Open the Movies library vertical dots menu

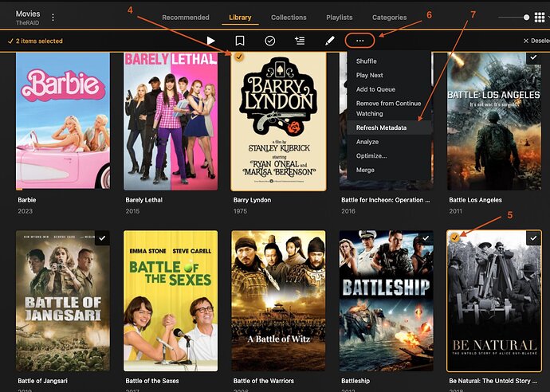(53, 18)
